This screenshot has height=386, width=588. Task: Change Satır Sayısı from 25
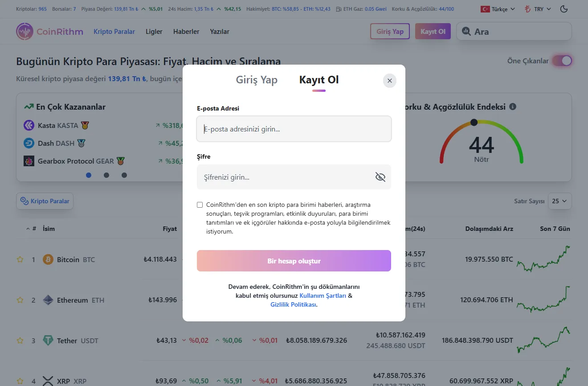point(559,201)
